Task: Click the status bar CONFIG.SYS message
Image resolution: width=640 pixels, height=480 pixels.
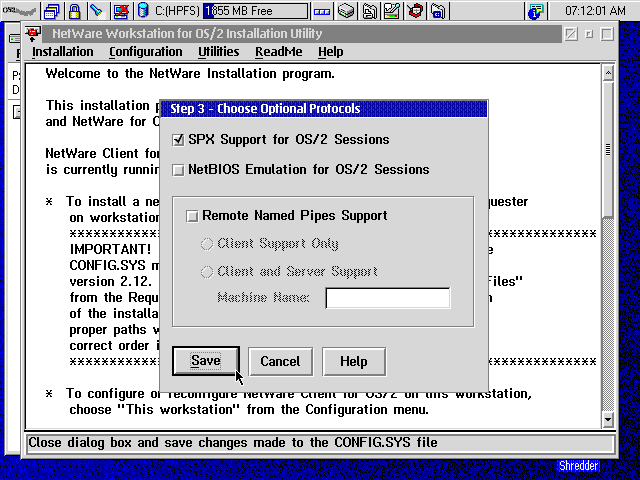Action: [233, 442]
